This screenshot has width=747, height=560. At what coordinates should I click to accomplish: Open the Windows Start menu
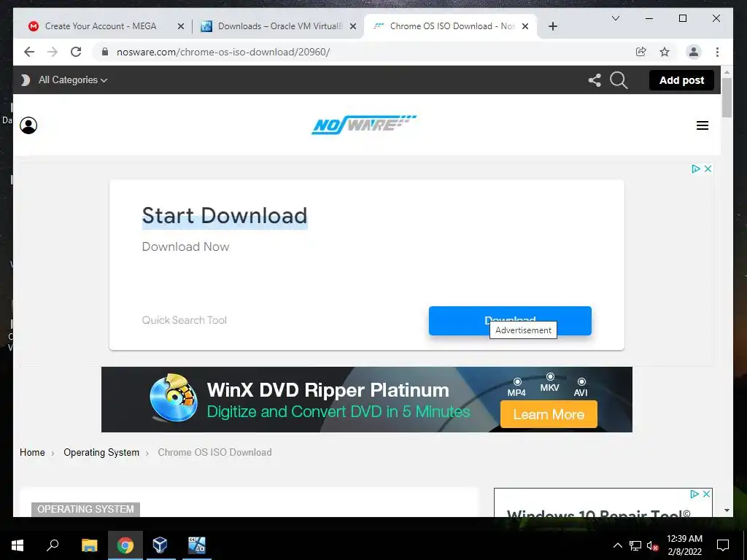click(x=18, y=545)
